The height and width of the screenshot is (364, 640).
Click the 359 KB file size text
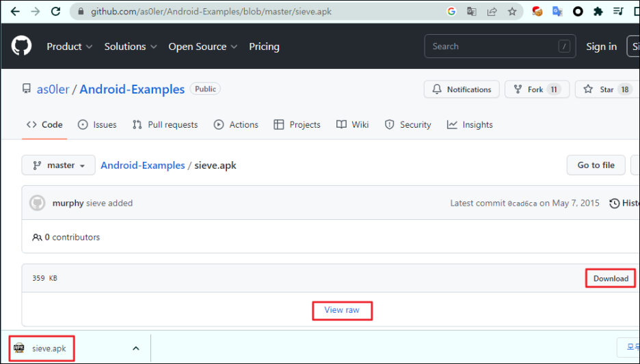[x=45, y=279]
